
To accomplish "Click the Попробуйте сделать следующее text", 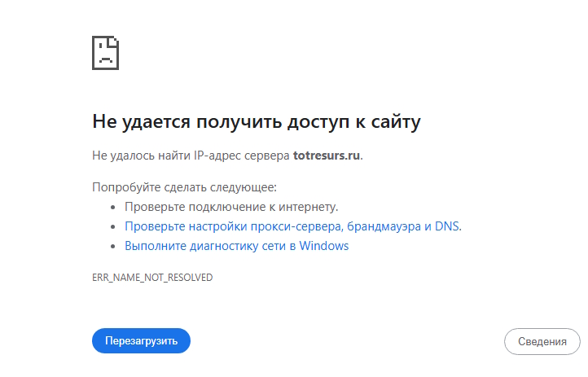I will 185,187.
